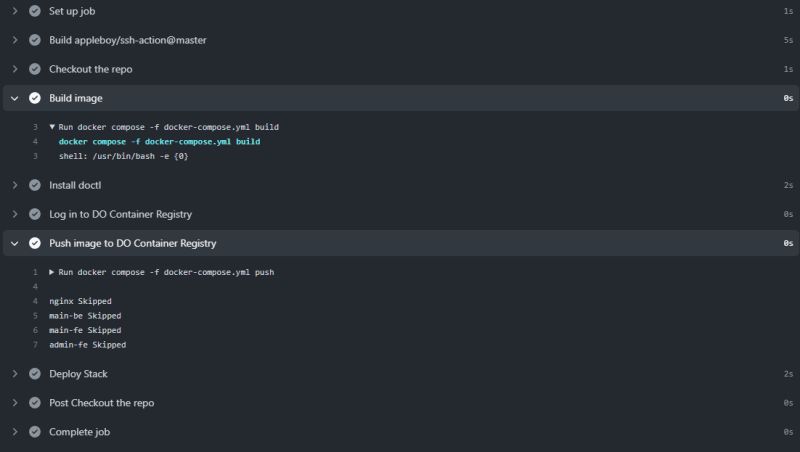
Task: Click success check icon for Build image
Action: 35,98
